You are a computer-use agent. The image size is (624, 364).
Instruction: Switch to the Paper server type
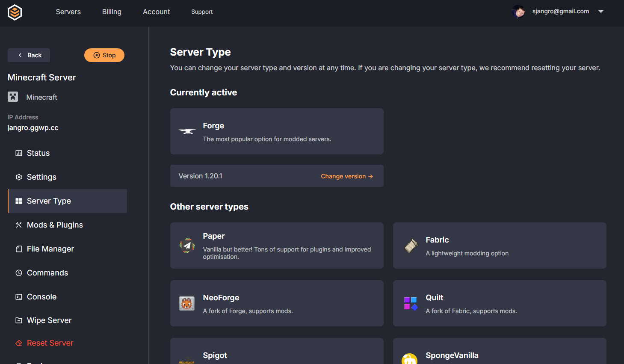277,245
